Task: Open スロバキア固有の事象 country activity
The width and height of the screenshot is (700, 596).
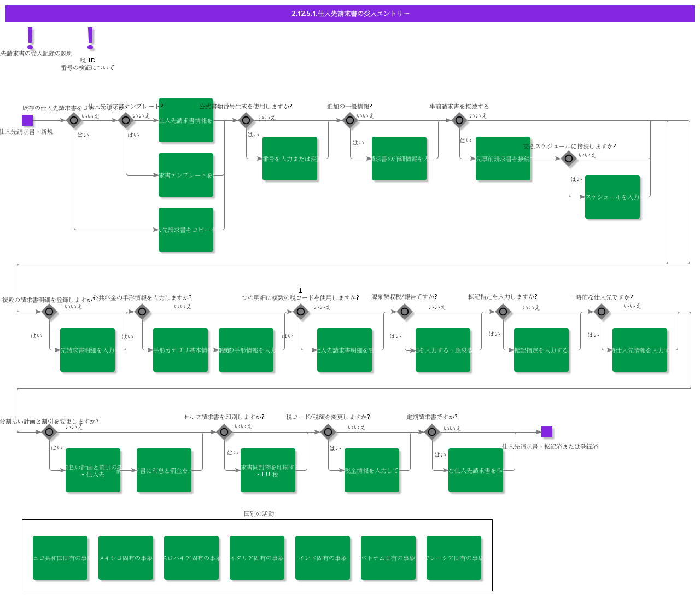Action: point(191,558)
